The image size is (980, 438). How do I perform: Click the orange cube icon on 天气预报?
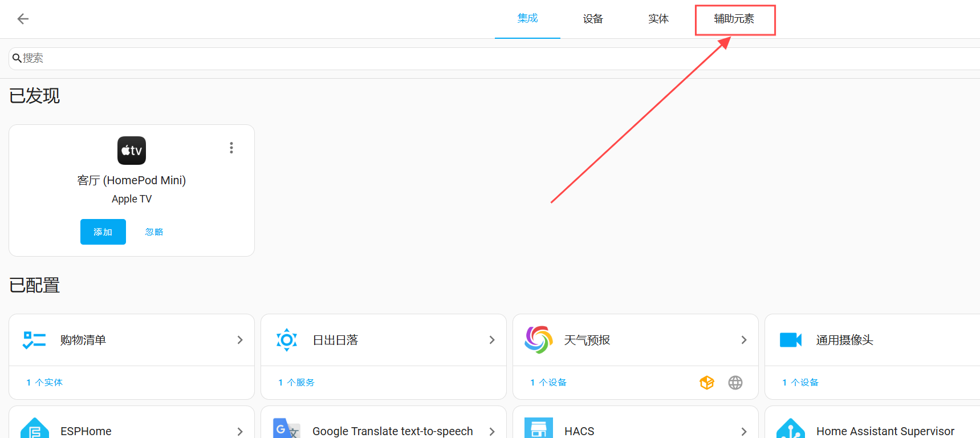pyautogui.click(x=707, y=383)
